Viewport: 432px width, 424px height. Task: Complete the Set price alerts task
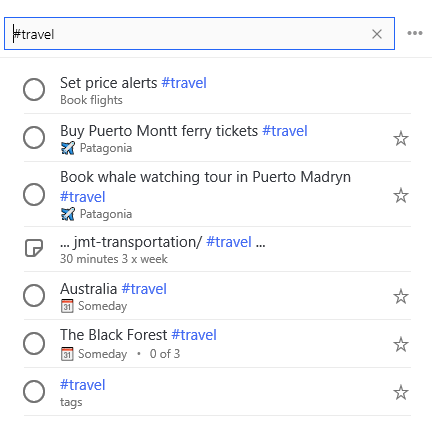tap(34, 89)
